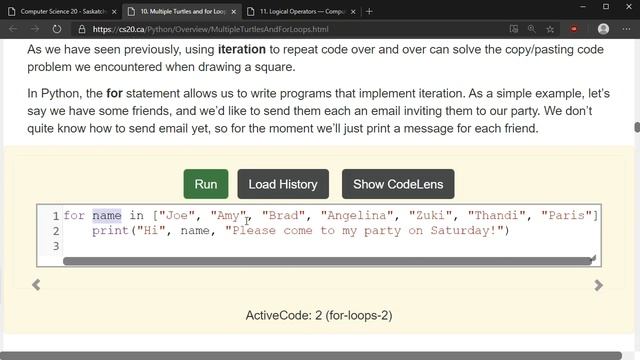The image size is (640, 360).
Task: Click the lock icon in address bar
Action: click(x=82, y=29)
